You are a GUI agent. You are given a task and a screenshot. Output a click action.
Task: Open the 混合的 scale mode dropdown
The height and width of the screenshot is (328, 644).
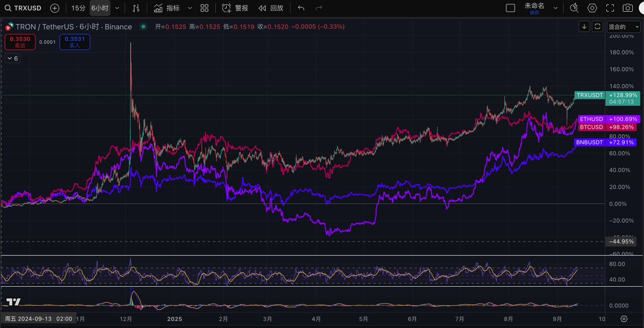coord(623,27)
